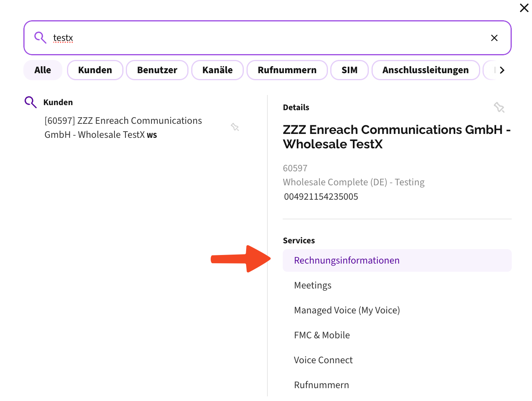Filter results by Kanäle

click(217, 70)
